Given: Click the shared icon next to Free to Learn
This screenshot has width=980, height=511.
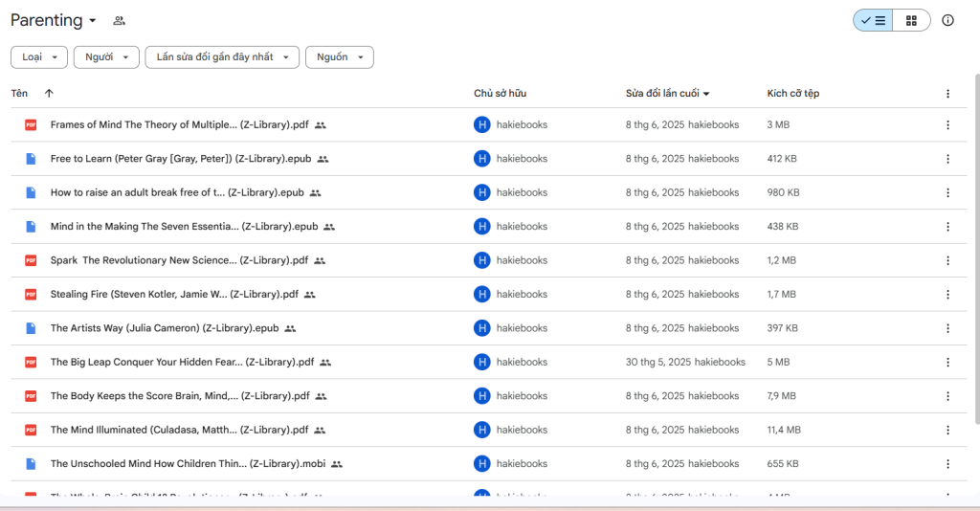Looking at the screenshot, I should coord(323,159).
